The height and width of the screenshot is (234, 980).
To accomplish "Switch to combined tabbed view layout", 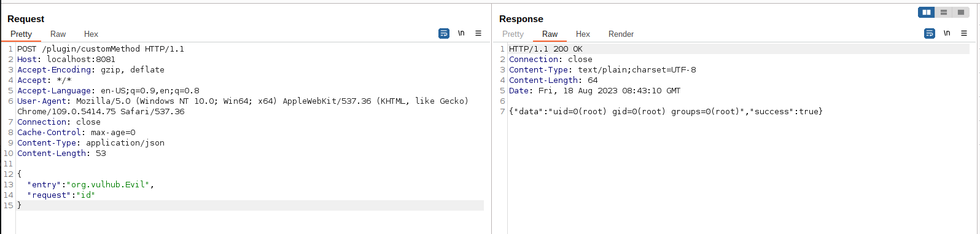I will tap(961, 12).
